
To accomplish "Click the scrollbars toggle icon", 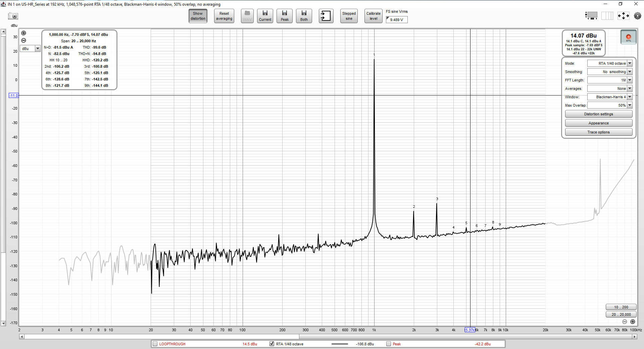I will coord(591,16).
